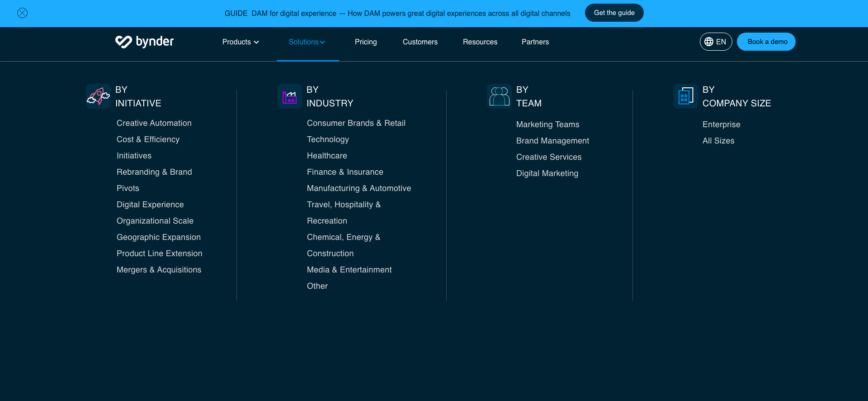The image size is (868, 401).
Task: Collapse the Solutions dropdown menu
Action: (307, 42)
